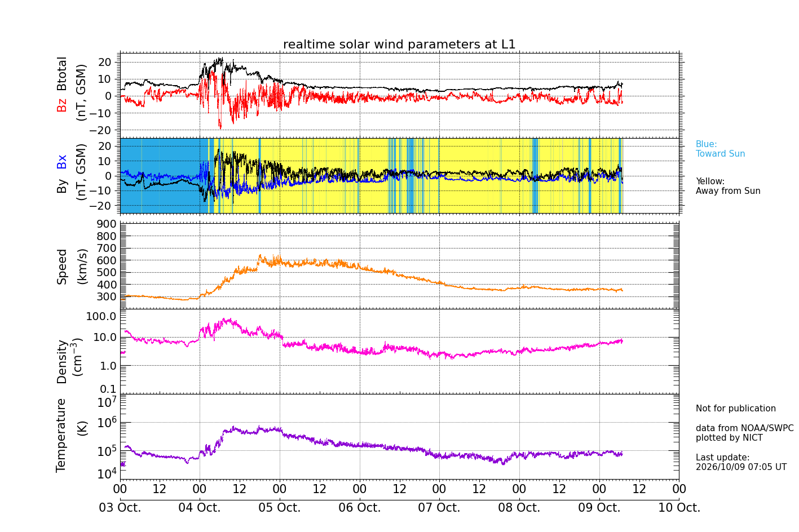Viewport: 799px width, 532px height.
Task: Click the density unit label "(cm⁻³)"
Action: (x=78, y=357)
